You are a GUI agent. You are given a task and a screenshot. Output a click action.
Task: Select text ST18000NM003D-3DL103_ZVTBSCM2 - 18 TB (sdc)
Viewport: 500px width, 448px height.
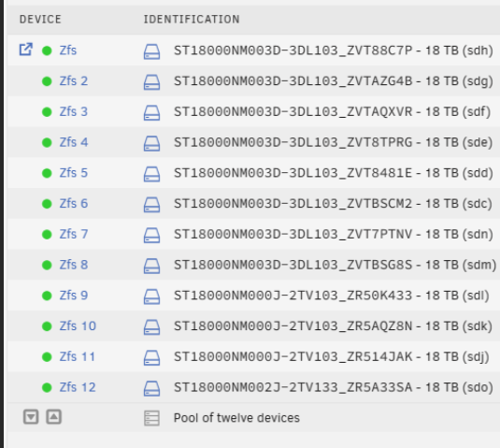tap(334, 204)
